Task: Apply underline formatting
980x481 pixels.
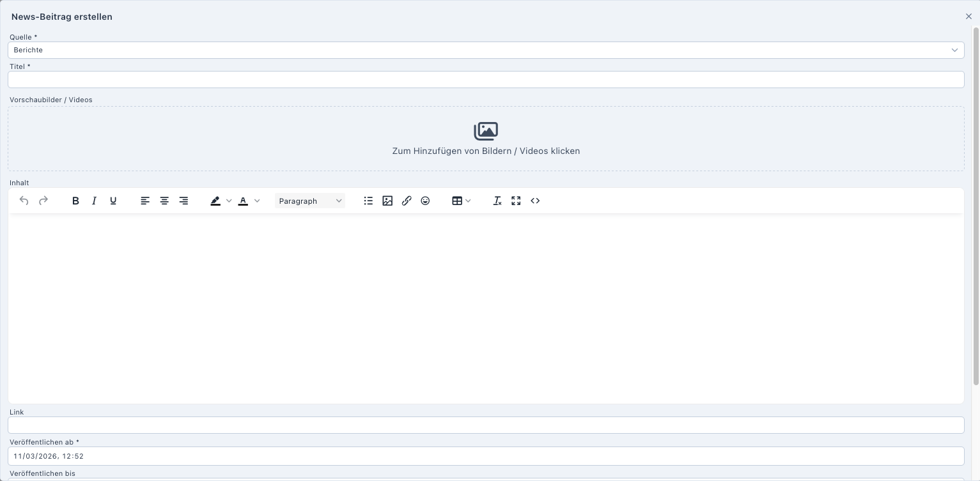Action: click(x=113, y=201)
